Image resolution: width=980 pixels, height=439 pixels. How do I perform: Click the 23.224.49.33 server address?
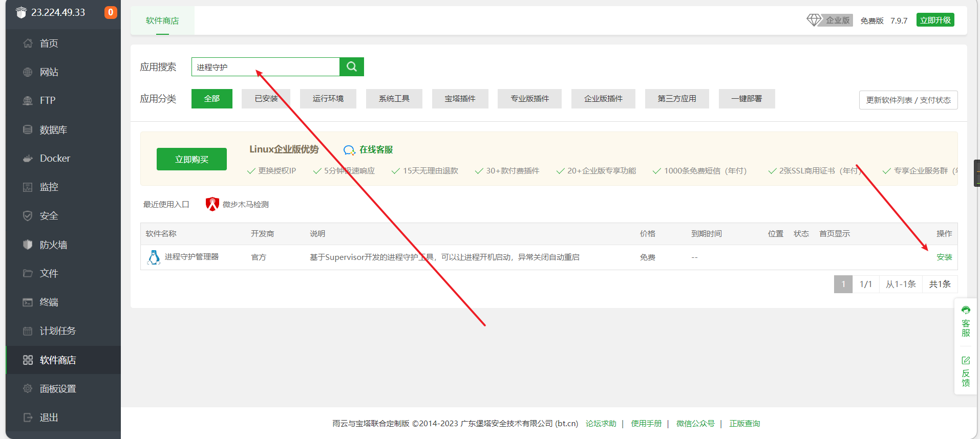(x=58, y=12)
